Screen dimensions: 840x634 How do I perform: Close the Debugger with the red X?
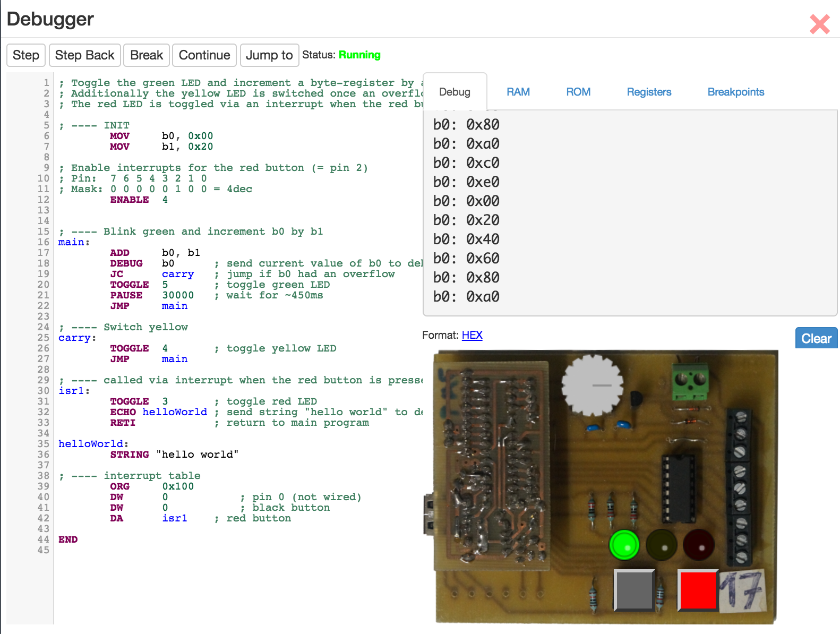819,24
